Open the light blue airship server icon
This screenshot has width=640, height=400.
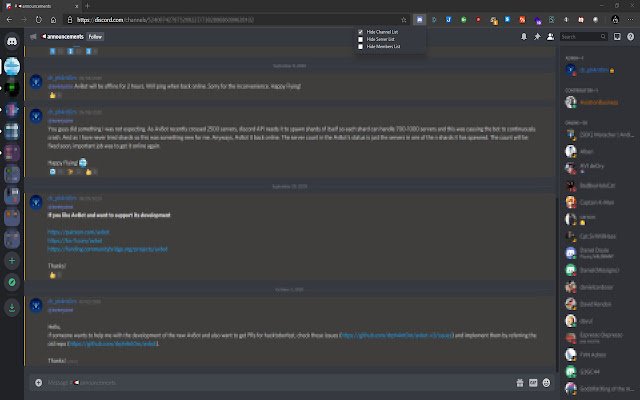tap(12, 66)
